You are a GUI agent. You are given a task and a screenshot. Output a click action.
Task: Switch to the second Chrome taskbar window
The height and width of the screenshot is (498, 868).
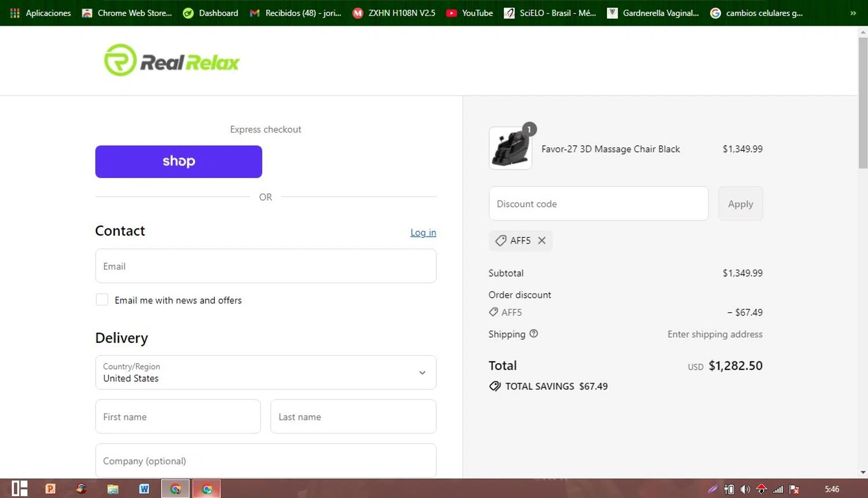click(x=207, y=489)
